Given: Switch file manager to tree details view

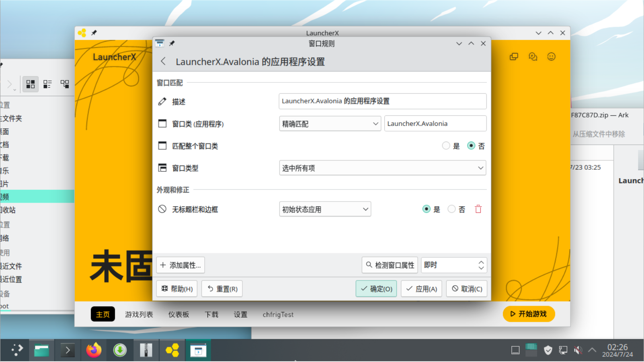Looking at the screenshot, I should 65,84.
